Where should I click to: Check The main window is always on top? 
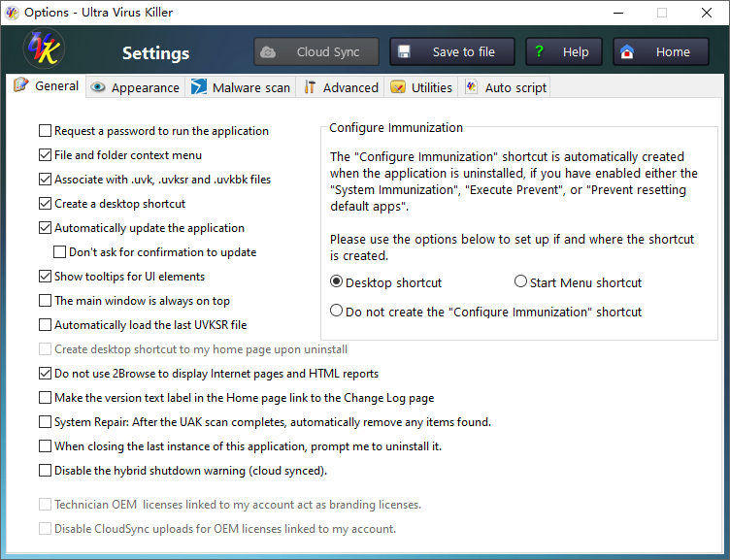coord(46,301)
